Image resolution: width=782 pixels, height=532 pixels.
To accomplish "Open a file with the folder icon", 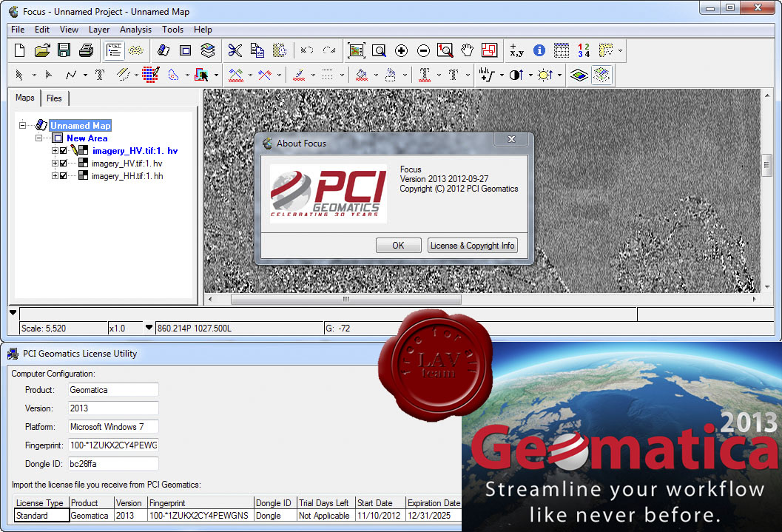I will [42, 50].
